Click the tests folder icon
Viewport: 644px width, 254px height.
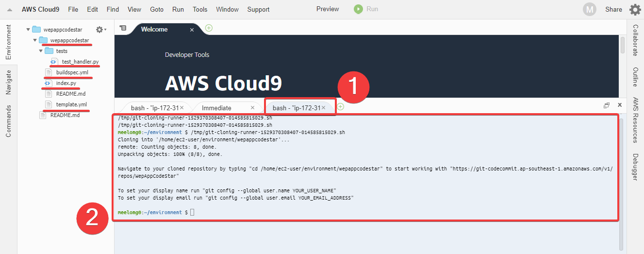point(49,51)
